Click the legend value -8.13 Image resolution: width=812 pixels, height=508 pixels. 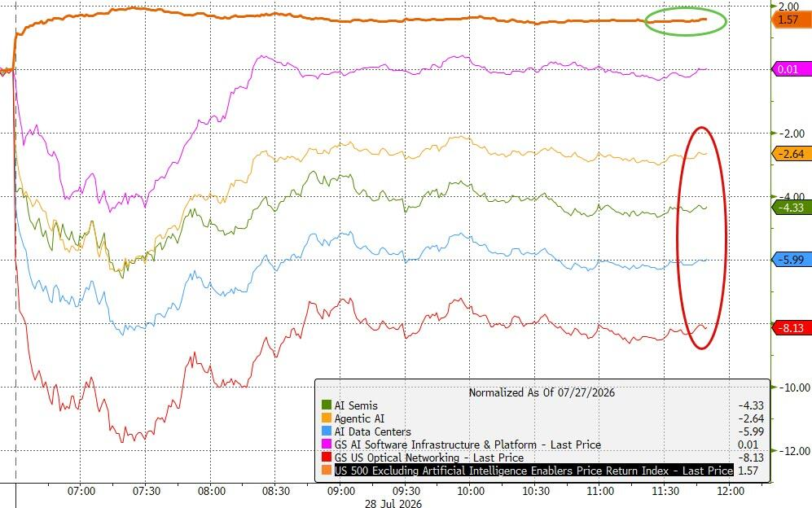pos(751,458)
